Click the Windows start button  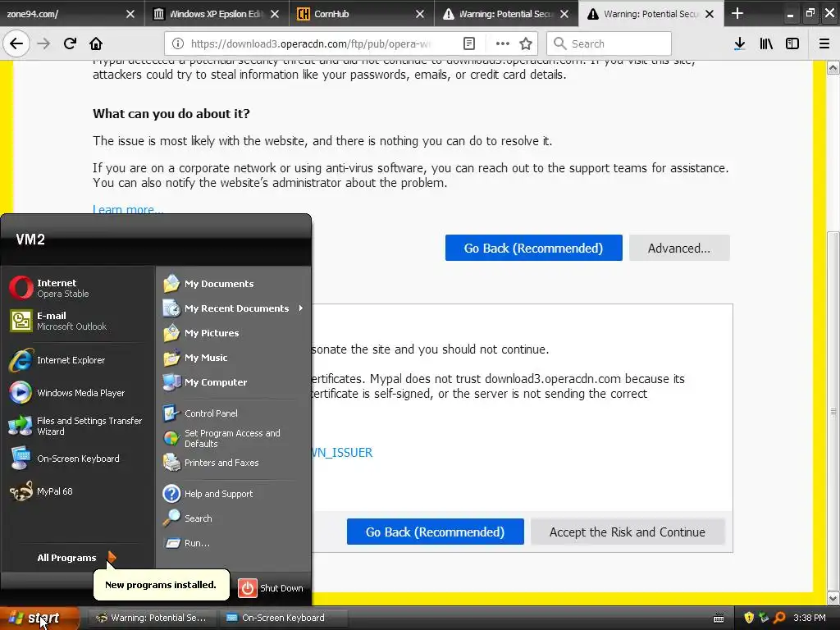[x=39, y=619]
